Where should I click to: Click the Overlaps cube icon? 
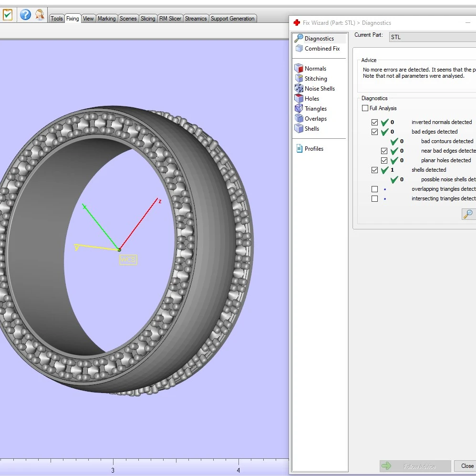299,118
